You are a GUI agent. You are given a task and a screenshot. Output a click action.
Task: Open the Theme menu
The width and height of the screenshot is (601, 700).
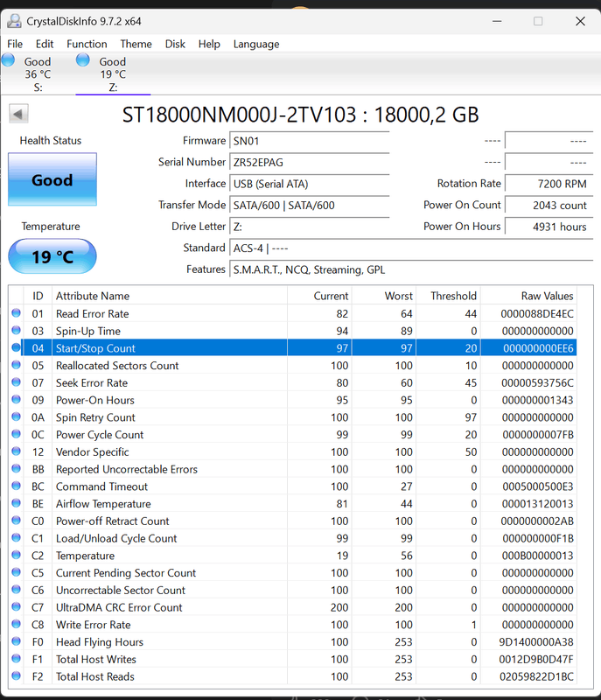point(136,45)
